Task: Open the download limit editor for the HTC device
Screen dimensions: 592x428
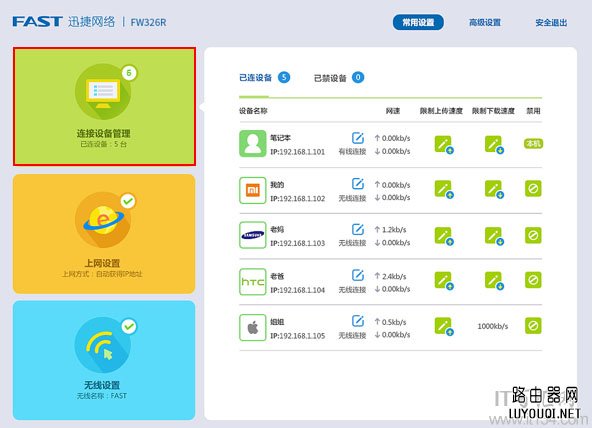Action: [494, 281]
